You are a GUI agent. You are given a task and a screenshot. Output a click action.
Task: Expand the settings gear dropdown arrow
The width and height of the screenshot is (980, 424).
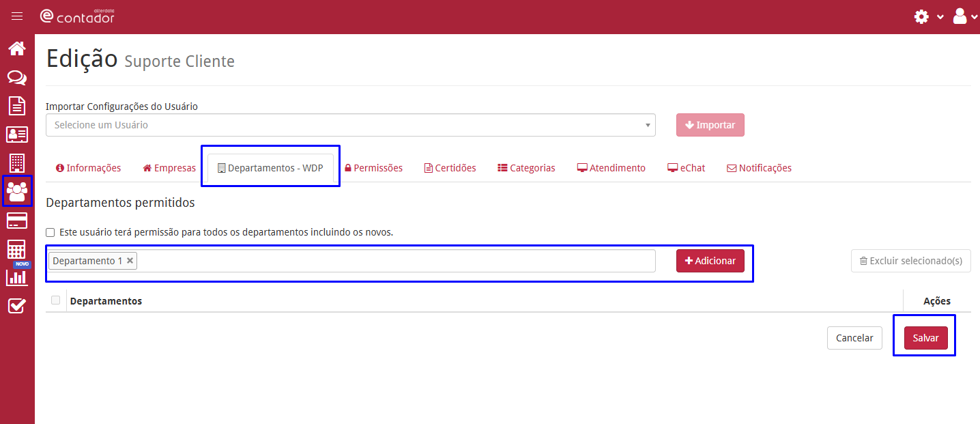coord(940,17)
